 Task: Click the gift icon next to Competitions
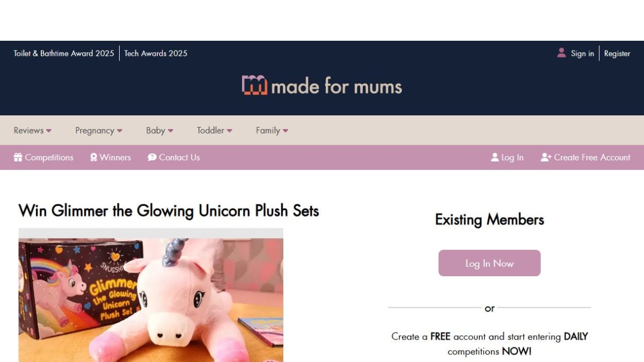(x=18, y=157)
